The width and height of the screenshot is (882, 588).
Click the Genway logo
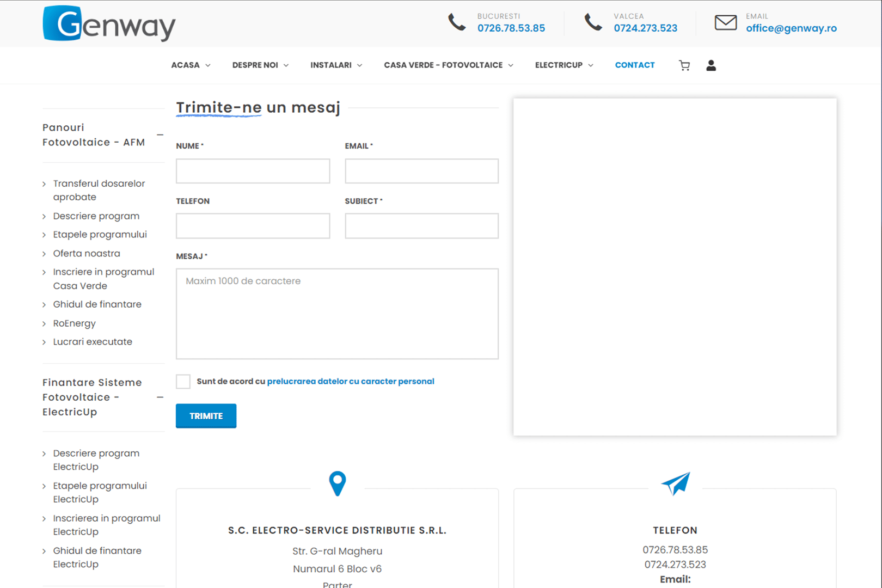[109, 24]
